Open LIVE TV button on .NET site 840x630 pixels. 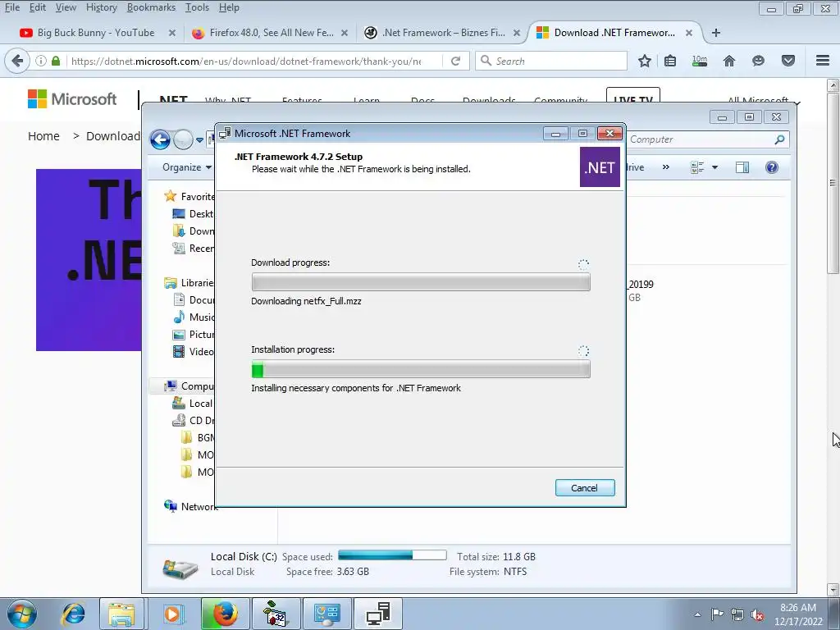pyautogui.click(x=632, y=97)
